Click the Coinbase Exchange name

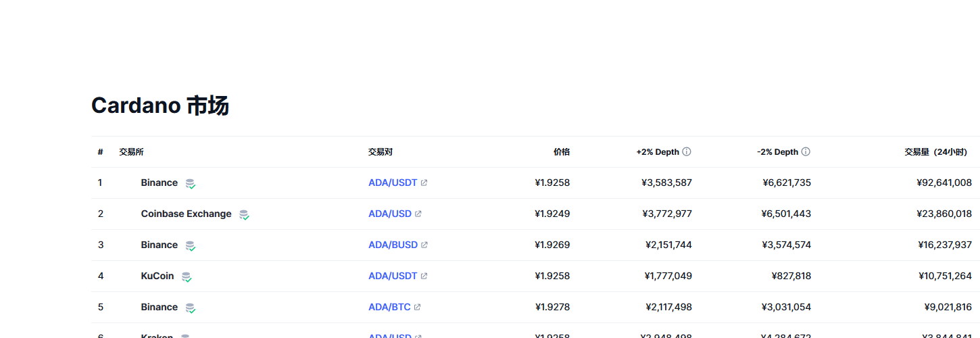[186, 214]
